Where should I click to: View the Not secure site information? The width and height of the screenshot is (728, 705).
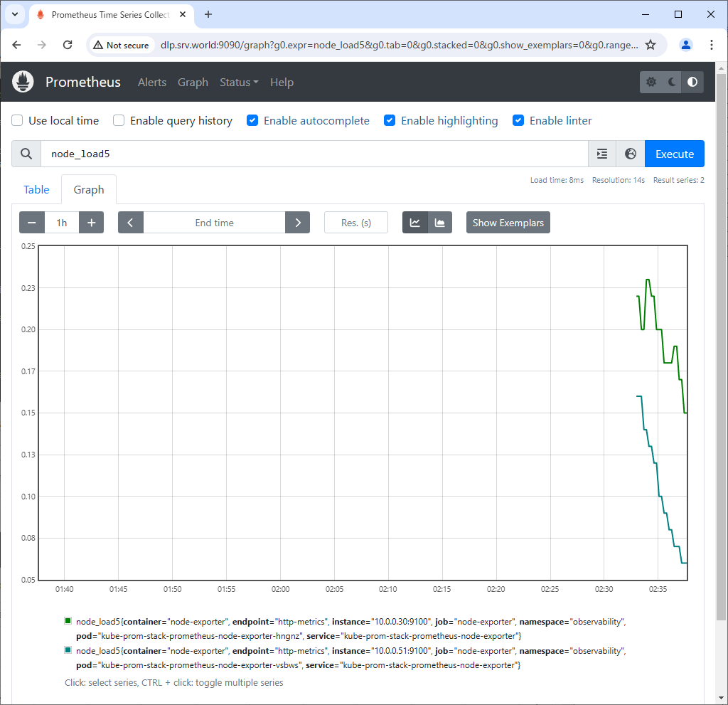[121, 45]
